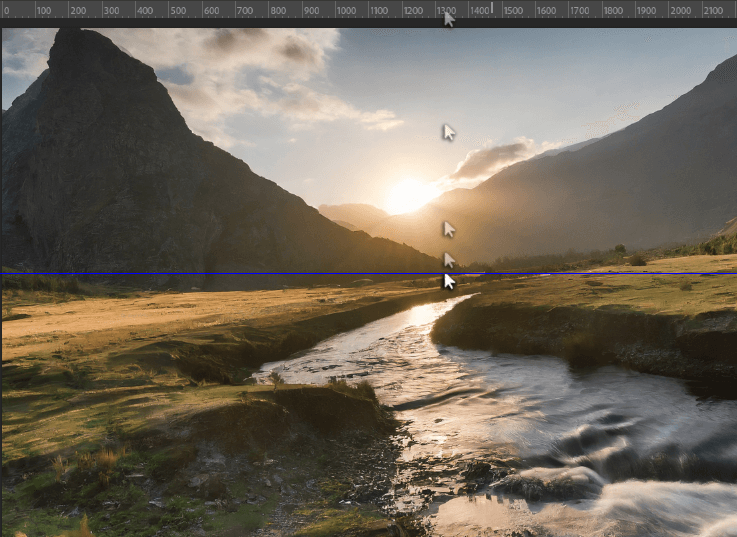Click the 2100 mark on the horizontal ruler

click(713, 10)
